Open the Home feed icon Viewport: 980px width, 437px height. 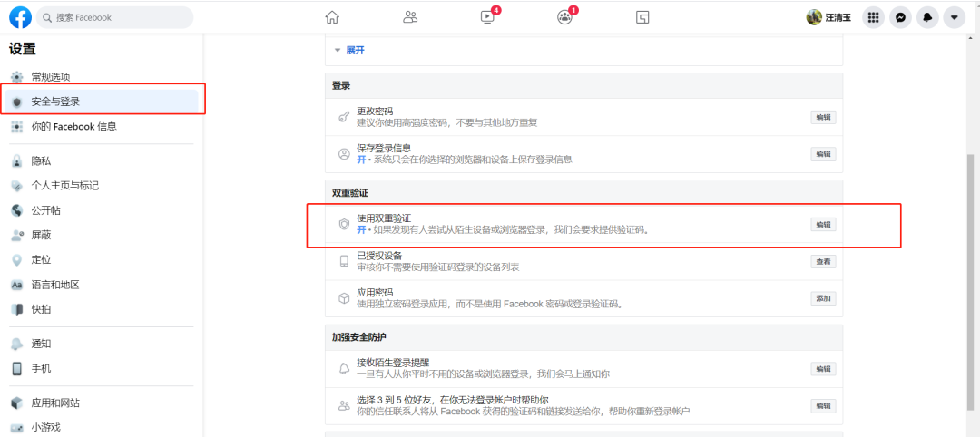pyautogui.click(x=332, y=17)
